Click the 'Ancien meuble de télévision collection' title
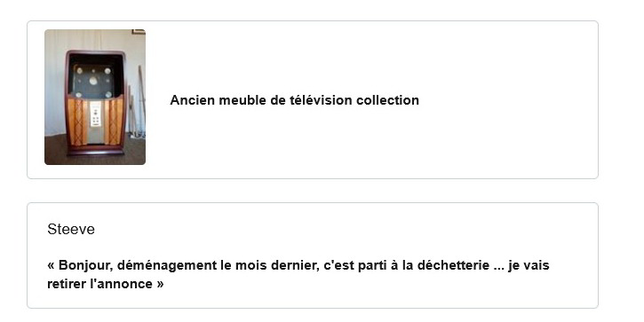The height and width of the screenshot is (322, 644). click(x=295, y=100)
